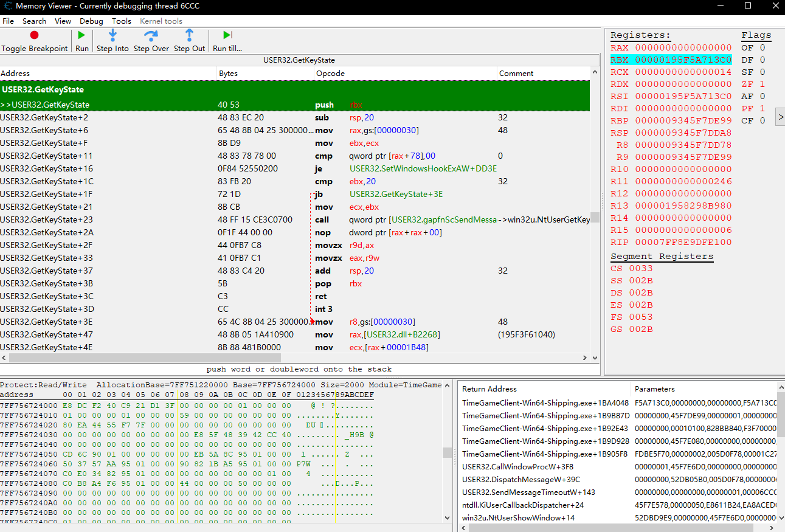The width and height of the screenshot is (785, 532).
Task: Open the Tools menu
Action: (x=122, y=21)
